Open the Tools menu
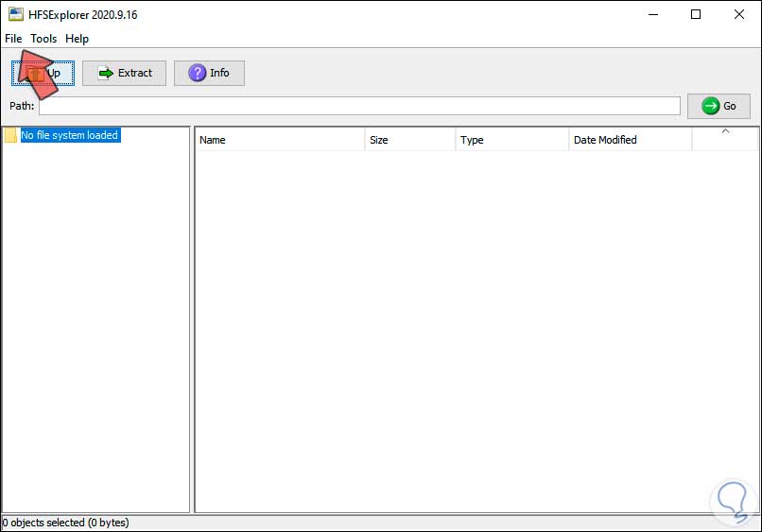Viewport: 762px width, 532px height. coord(43,39)
